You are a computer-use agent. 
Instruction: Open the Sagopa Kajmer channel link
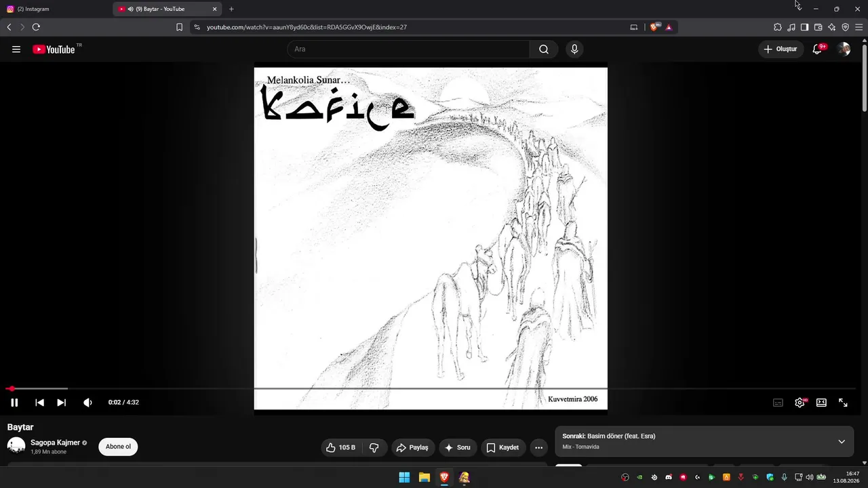[55, 443]
